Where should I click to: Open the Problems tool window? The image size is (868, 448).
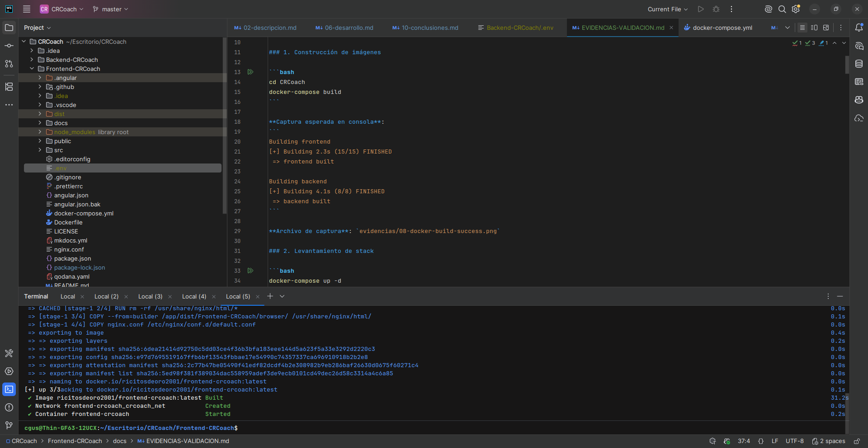click(9, 407)
